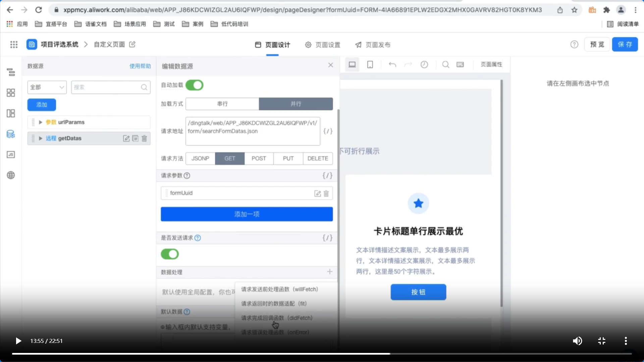Click the 保存 save button
Viewport: 644px width, 362px height.
625,45
